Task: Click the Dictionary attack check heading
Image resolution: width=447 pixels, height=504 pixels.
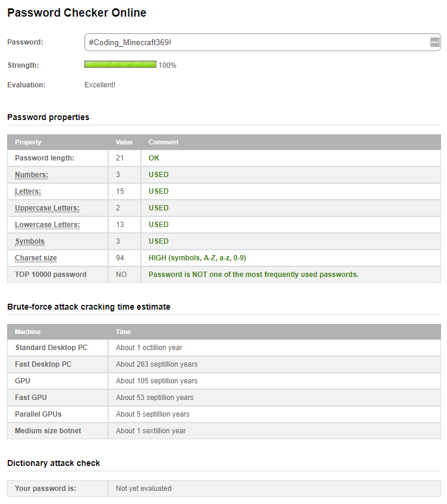Action: click(x=53, y=462)
